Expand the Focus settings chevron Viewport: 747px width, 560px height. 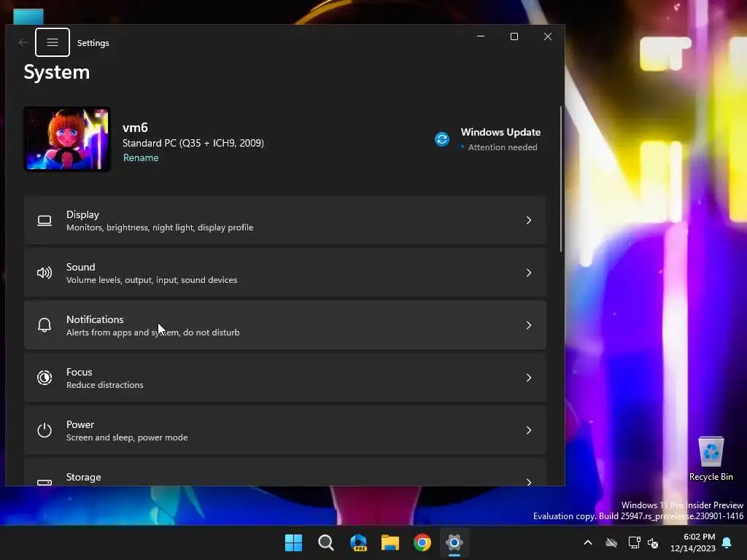point(528,378)
